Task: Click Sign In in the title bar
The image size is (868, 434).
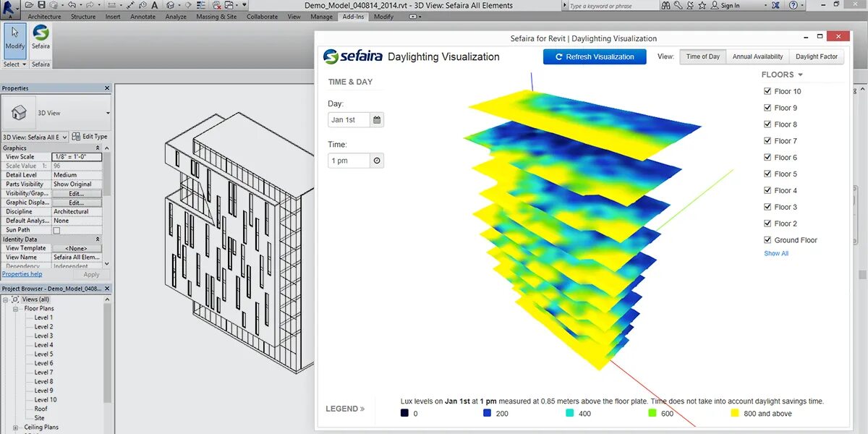Action: [x=731, y=6]
